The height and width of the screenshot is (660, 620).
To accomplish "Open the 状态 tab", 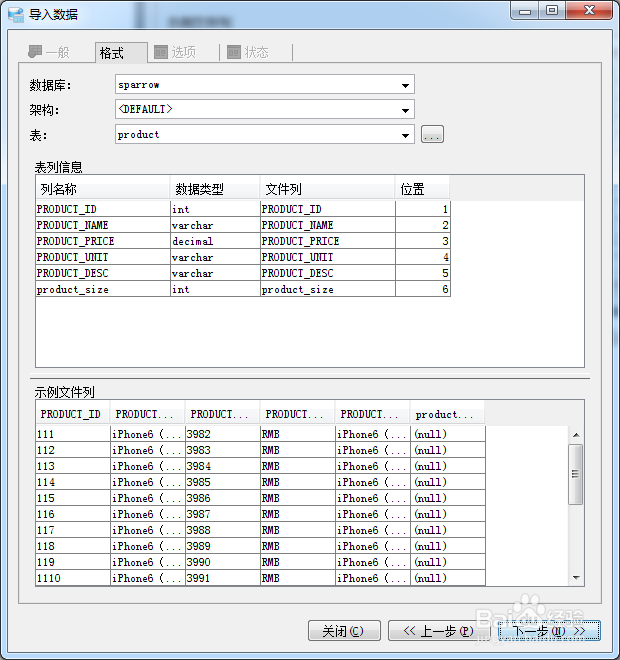I will 248,52.
